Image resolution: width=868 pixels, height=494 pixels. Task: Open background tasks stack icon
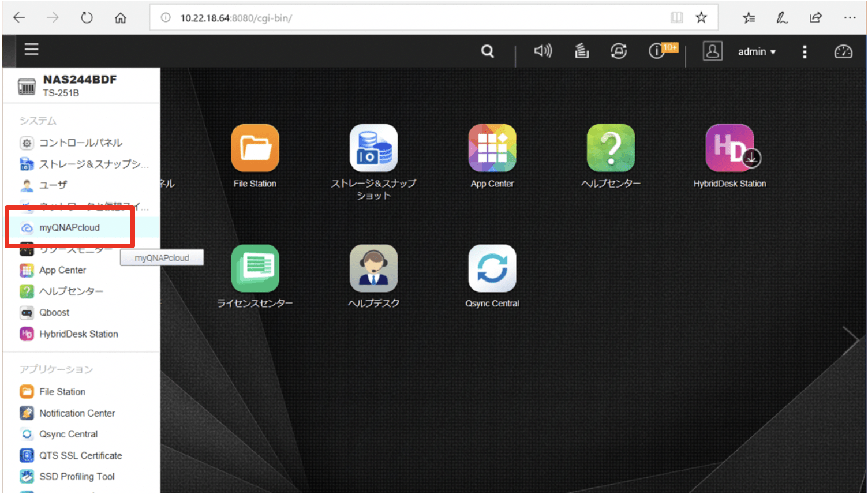tap(582, 51)
